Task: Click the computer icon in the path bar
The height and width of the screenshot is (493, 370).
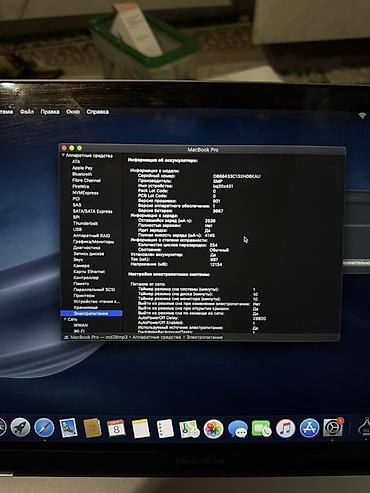Action: [x=66, y=337]
